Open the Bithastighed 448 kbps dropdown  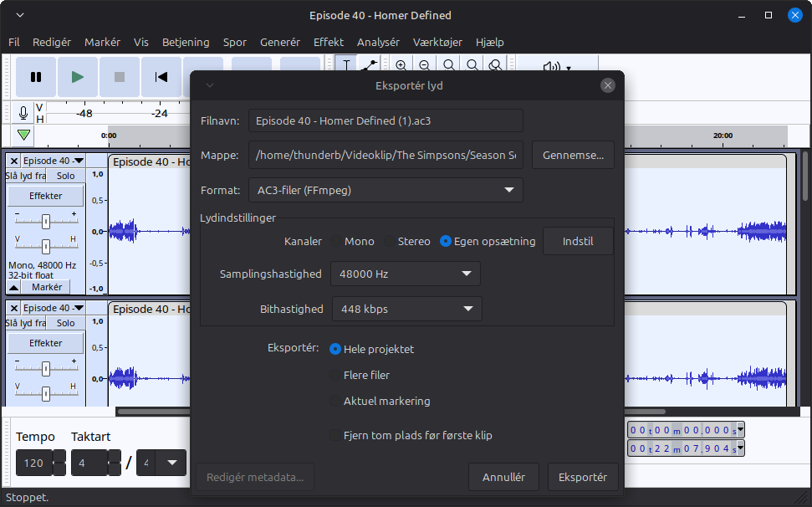pyautogui.click(x=406, y=309)
